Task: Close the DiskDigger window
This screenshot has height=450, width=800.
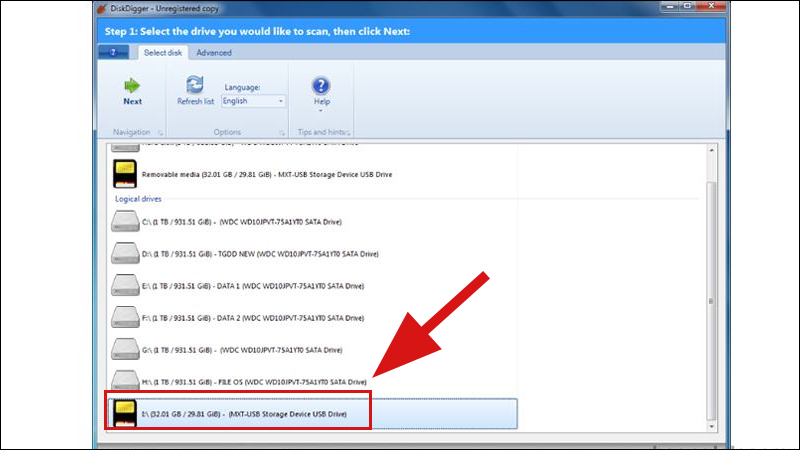Action: [711, 7]
